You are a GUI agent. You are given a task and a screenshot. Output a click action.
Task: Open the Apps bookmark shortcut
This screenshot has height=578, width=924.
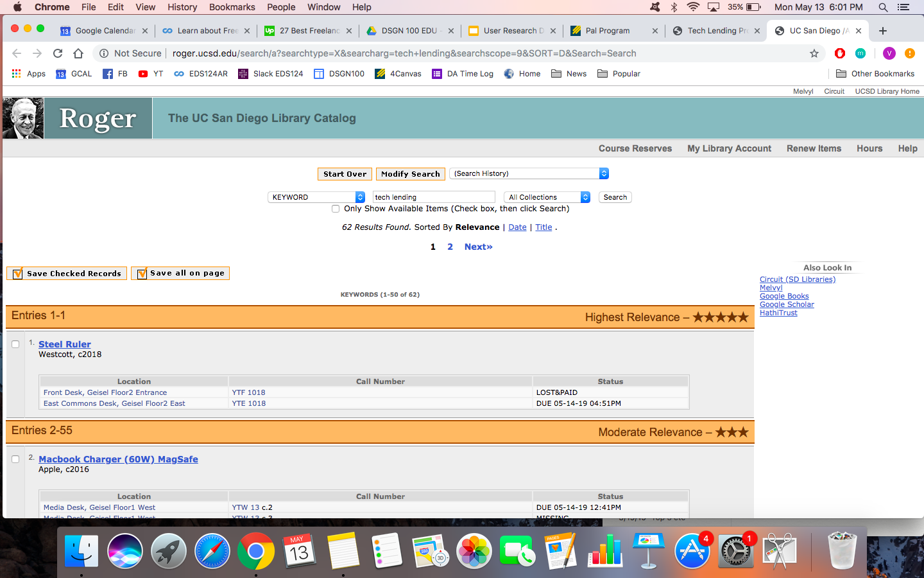[29, 74]
